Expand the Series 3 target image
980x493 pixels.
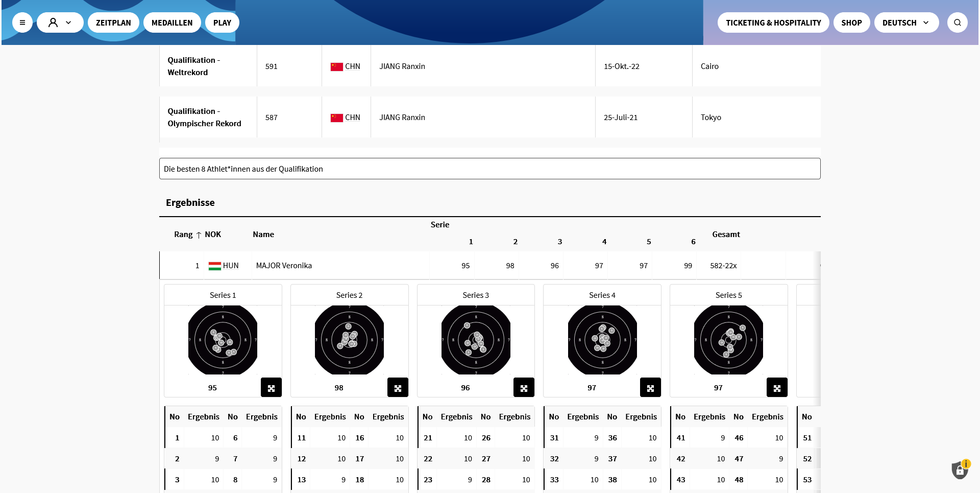pos(524,388)
